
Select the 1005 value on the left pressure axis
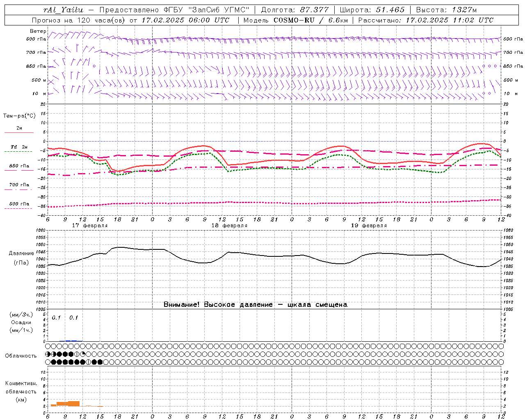click(41, 309)
